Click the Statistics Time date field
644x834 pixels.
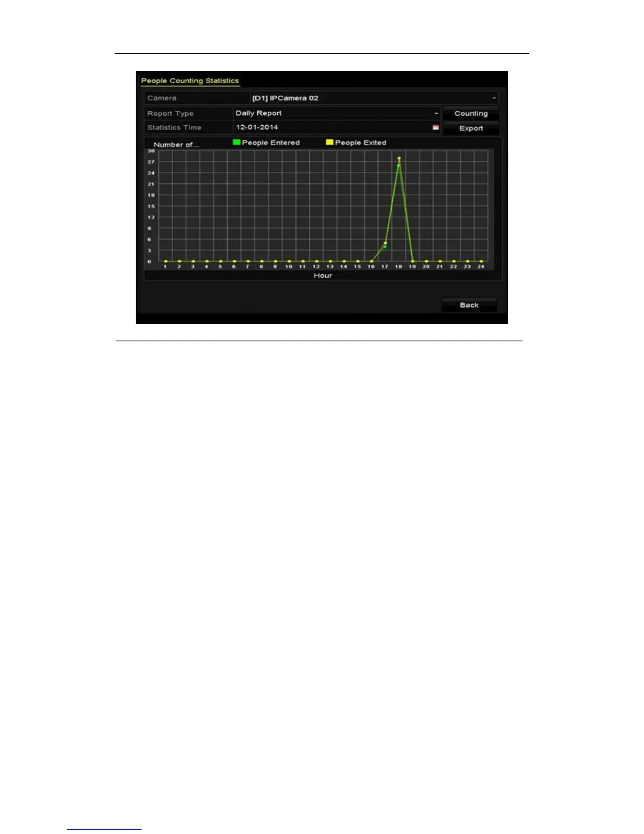click(337, 127)
